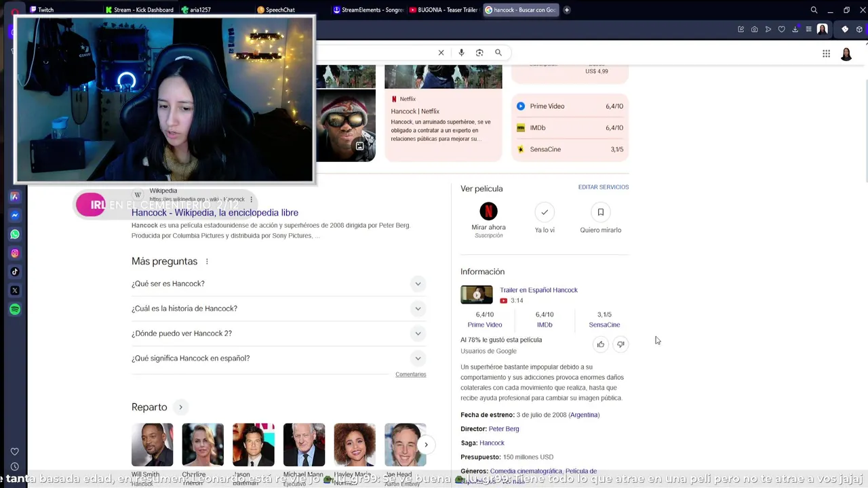
Task: Show next cast members carousel arrow
Action: tap(426, 445)
